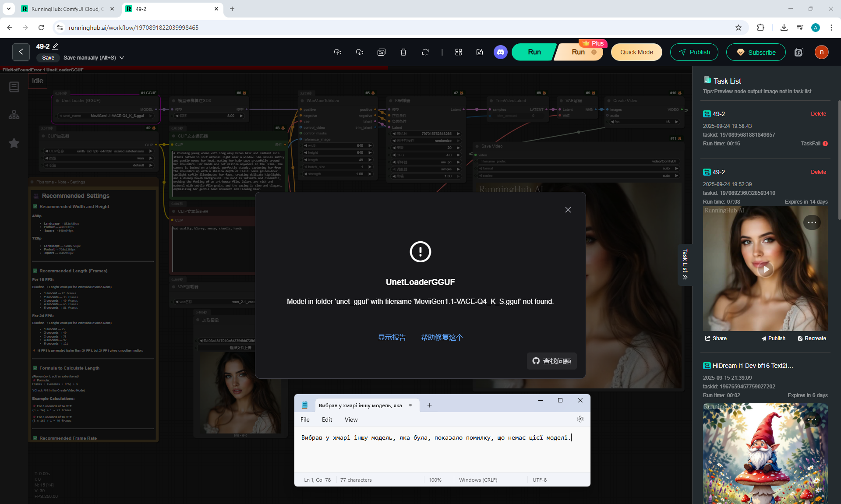Open the favorites star in left sidebar
The height and width of the screenshot is (504, 841).
point(14,143)
